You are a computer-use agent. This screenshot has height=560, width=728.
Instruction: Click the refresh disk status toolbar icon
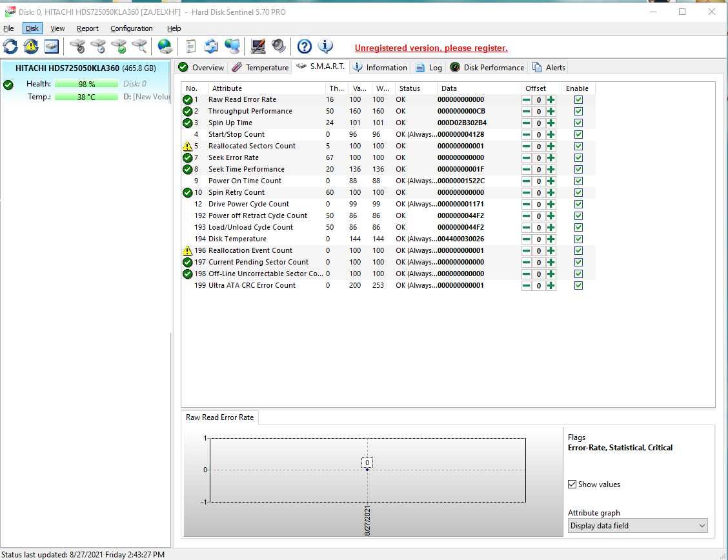10,46
